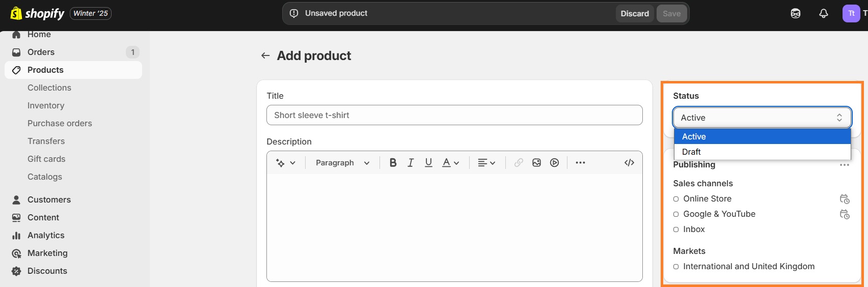Choose Active in Status dropdown list
The width and height of the screenshot is (868, 287).
(762, 136)
